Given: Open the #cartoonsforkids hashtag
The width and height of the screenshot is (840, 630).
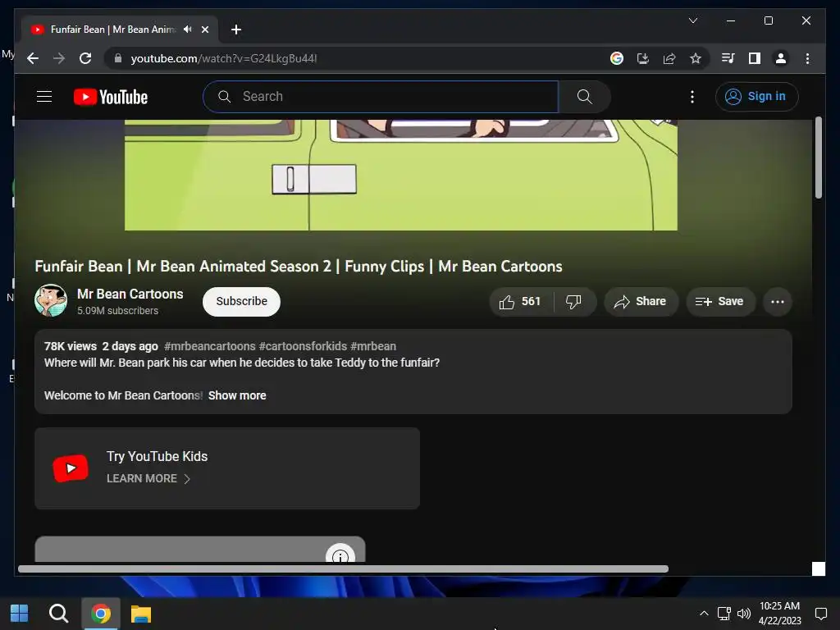Looking at the screenshot, I should tap(303, 346).
